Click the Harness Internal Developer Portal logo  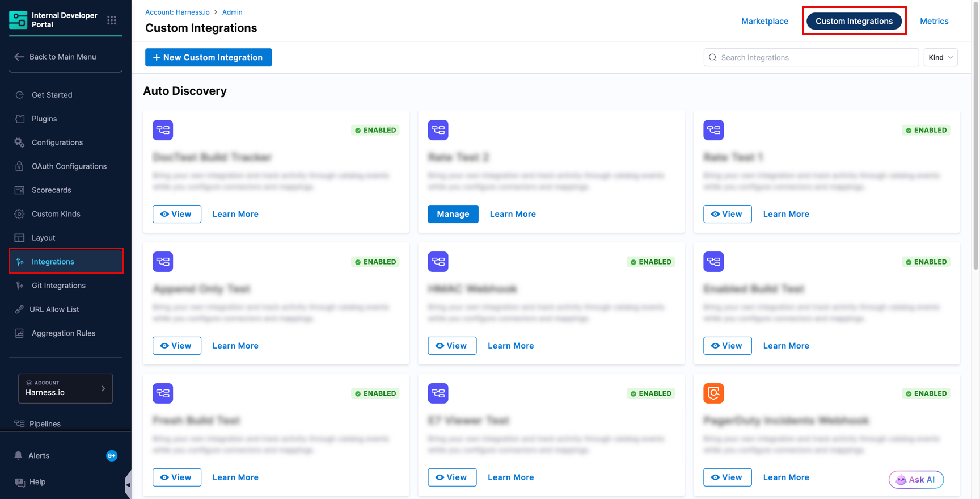(18, 20)
